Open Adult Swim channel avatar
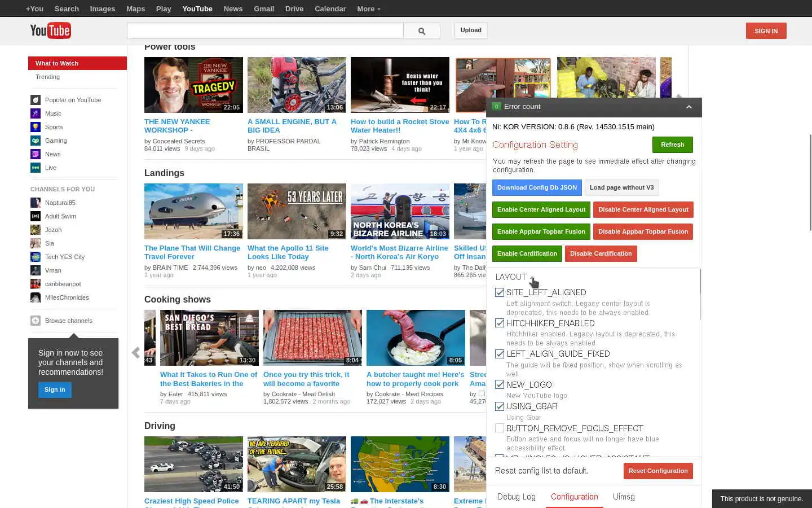 [36, 216]
